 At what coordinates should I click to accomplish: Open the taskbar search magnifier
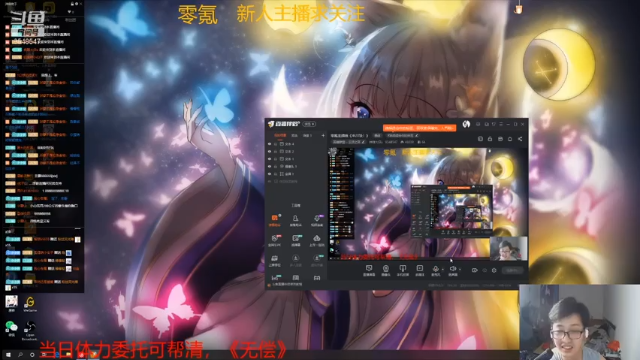(x=20, y=355)
